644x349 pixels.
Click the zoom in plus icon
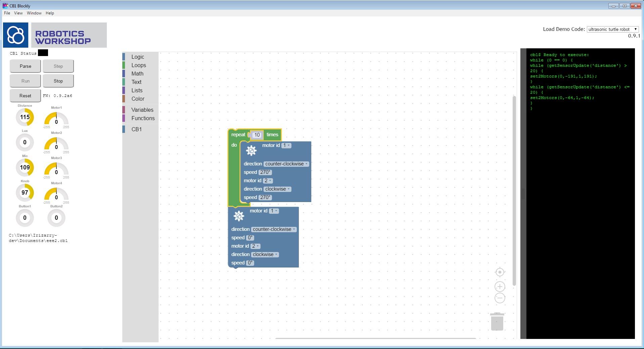[x=500, y=287]
